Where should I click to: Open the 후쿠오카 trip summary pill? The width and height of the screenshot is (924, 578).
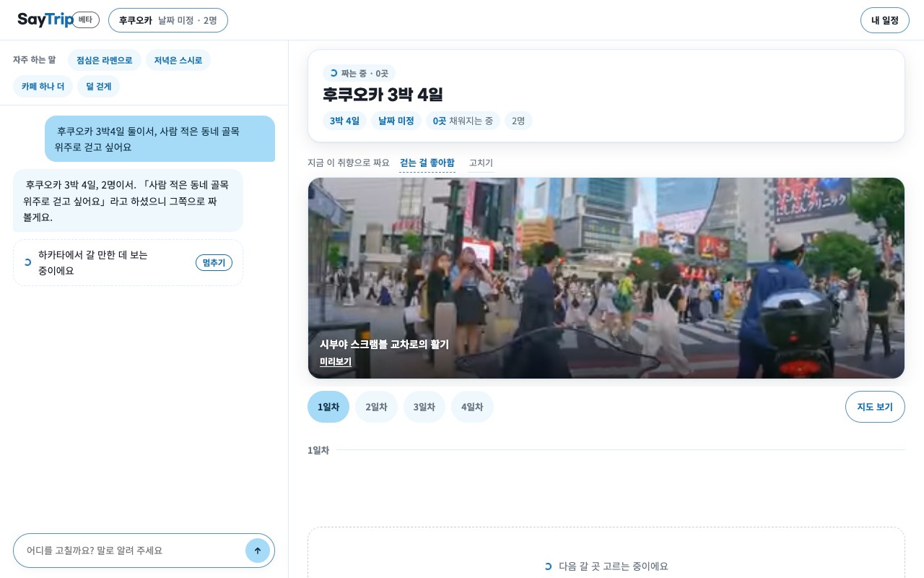168,20
